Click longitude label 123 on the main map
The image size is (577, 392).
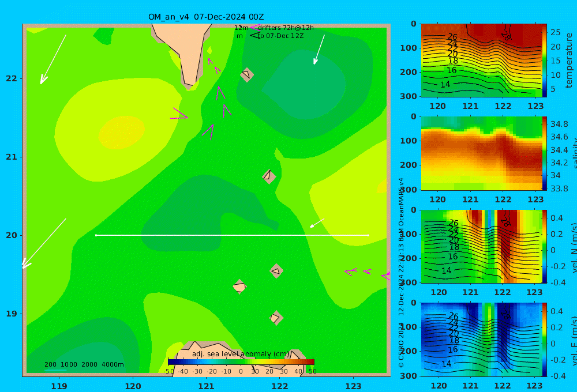(x=354, y=386)
